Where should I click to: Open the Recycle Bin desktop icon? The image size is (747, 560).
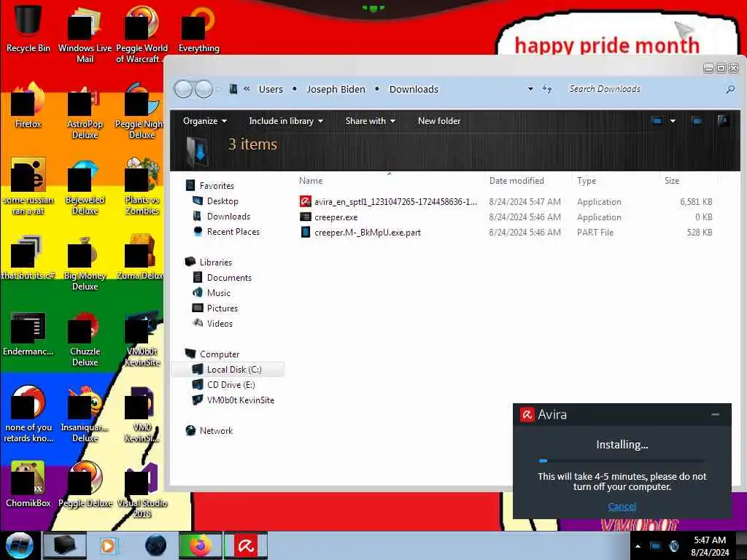pyautogui.click(x=28, y=28)
